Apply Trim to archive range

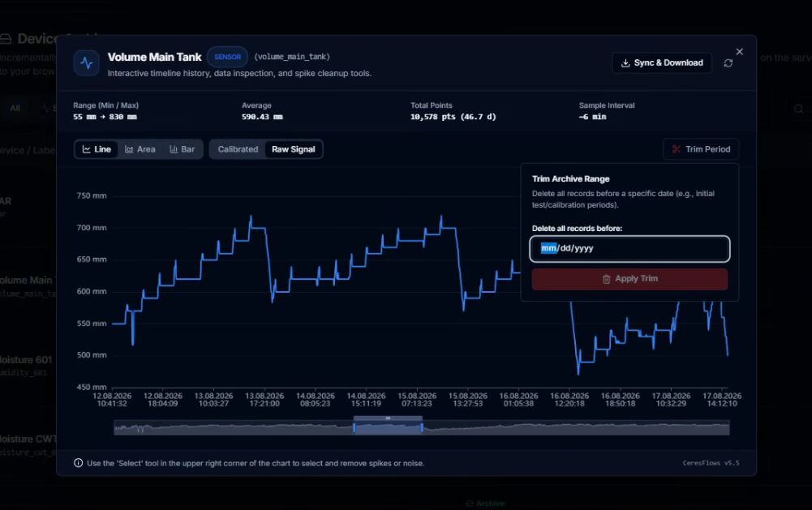tap(629, 279)
